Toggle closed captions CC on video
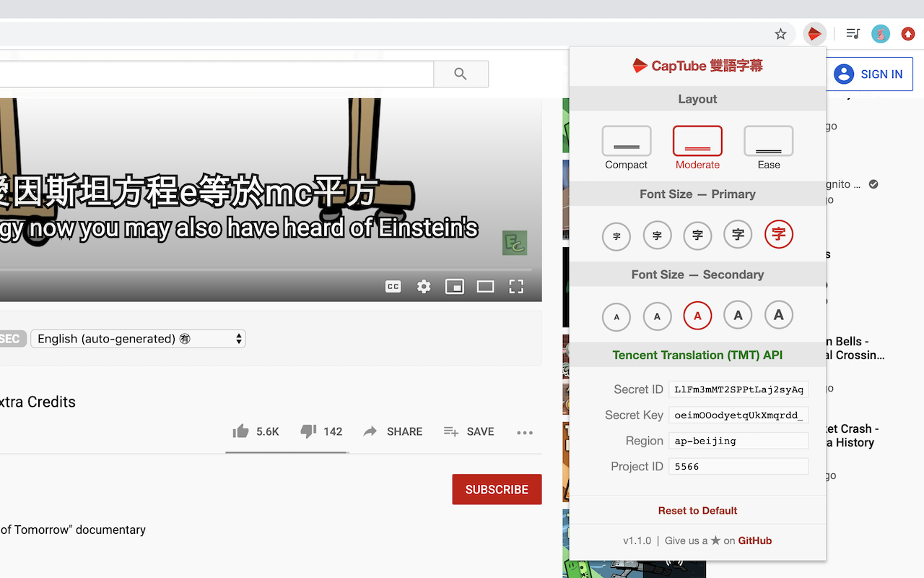Viewport: 924px width, 578px height. (x=393, y=287)
